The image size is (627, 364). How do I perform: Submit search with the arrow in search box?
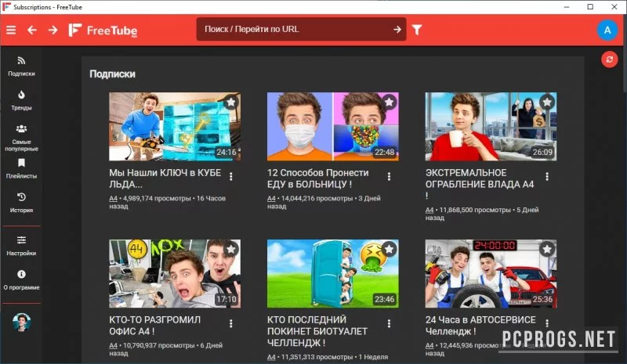coord(397,29)
